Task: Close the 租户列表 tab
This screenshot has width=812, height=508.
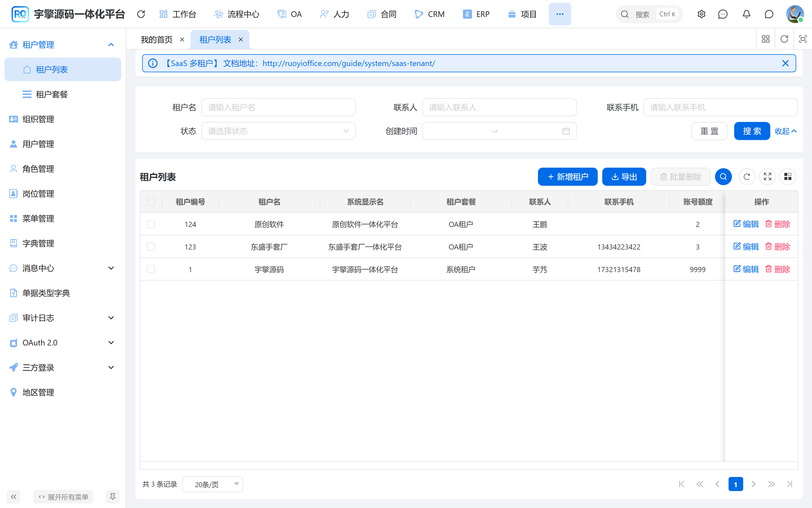Action: (x=240, y=40)
